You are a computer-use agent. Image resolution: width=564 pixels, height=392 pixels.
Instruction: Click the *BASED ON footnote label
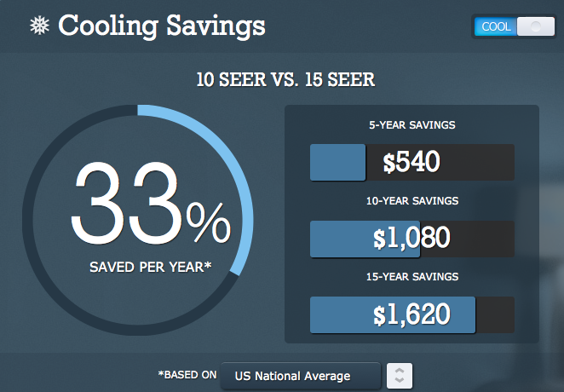(187, 375)
